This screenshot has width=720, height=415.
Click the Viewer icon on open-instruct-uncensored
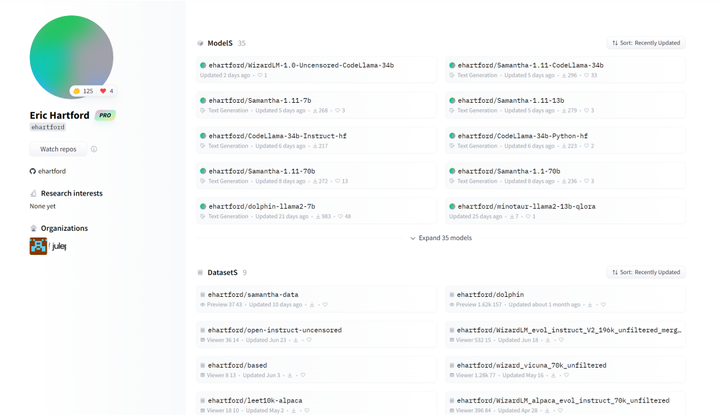click(202, 340)
